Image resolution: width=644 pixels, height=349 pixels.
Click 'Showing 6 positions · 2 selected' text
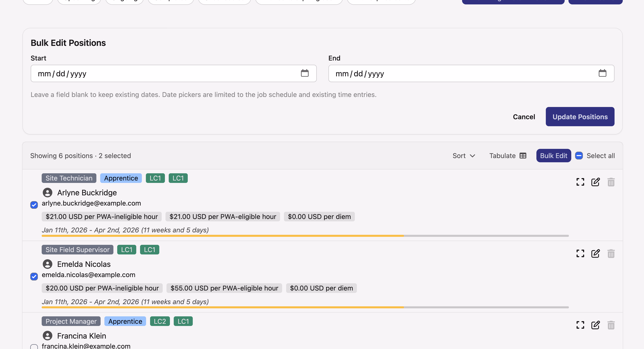tap(81, 156)
